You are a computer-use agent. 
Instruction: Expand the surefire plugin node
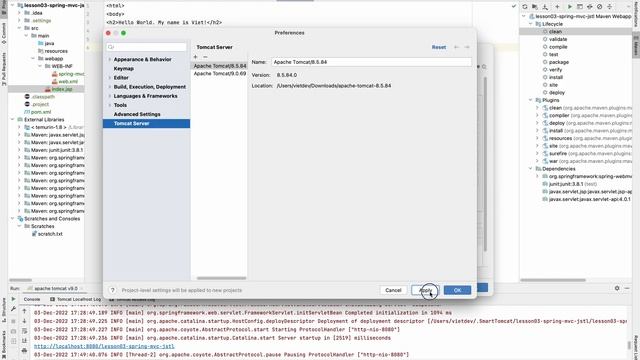[x=538, y=153]
